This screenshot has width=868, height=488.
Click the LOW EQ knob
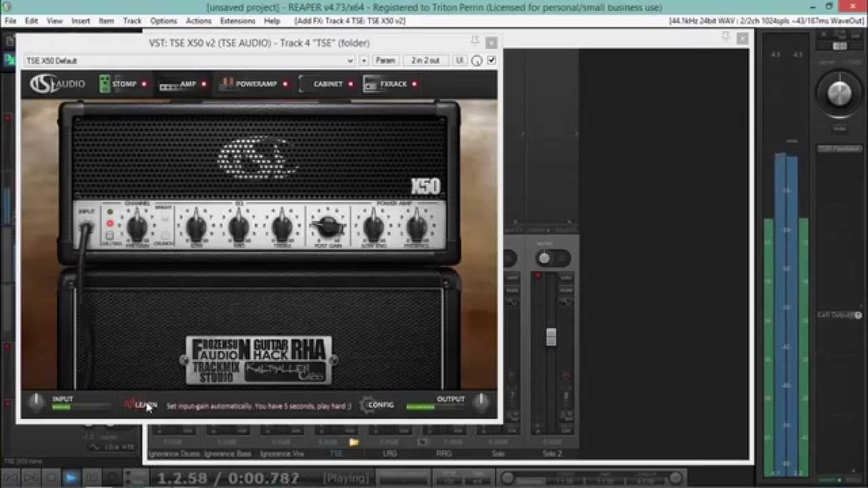(197, 226)
